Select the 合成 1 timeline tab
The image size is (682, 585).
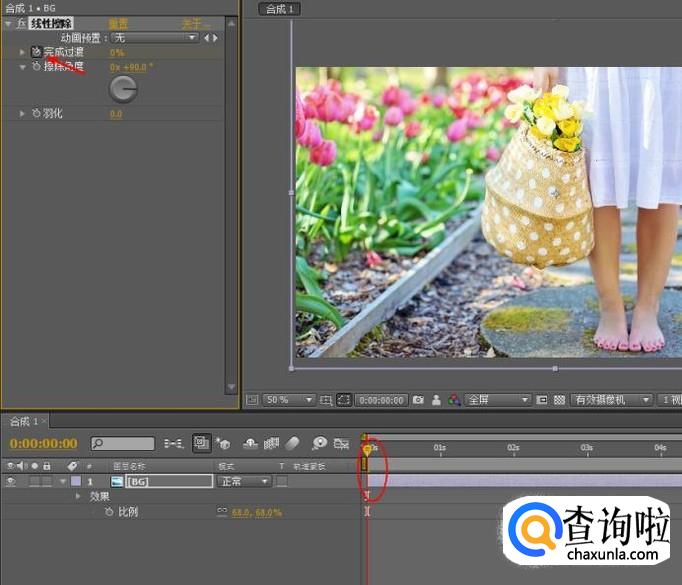[x=24, y=421]
